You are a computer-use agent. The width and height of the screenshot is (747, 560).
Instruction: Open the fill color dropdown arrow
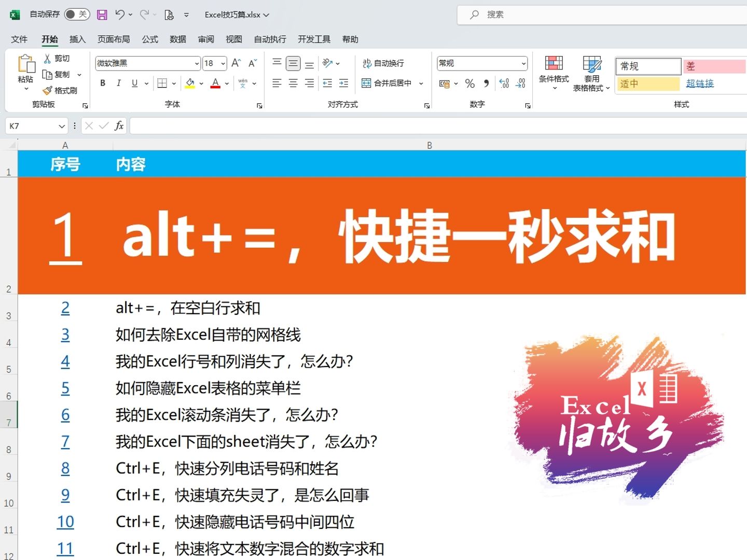click(201, 83)
